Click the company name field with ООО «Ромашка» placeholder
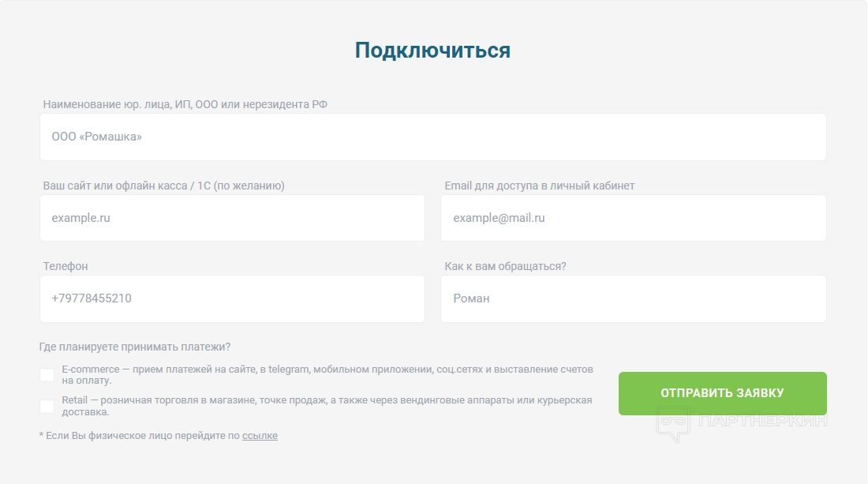 click(x=432, y=137)
